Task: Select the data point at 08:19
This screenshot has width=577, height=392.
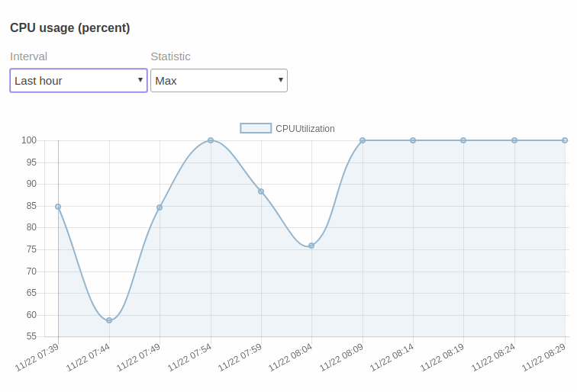Action: tap(463, 140)
